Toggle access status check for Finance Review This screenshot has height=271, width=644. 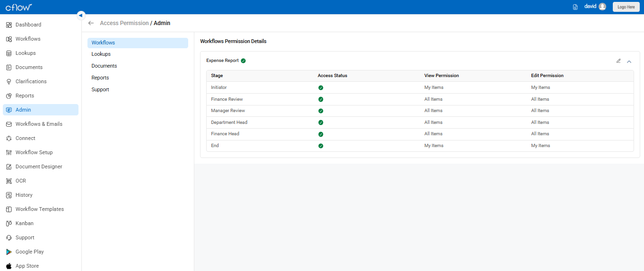(x=321, y=99)
